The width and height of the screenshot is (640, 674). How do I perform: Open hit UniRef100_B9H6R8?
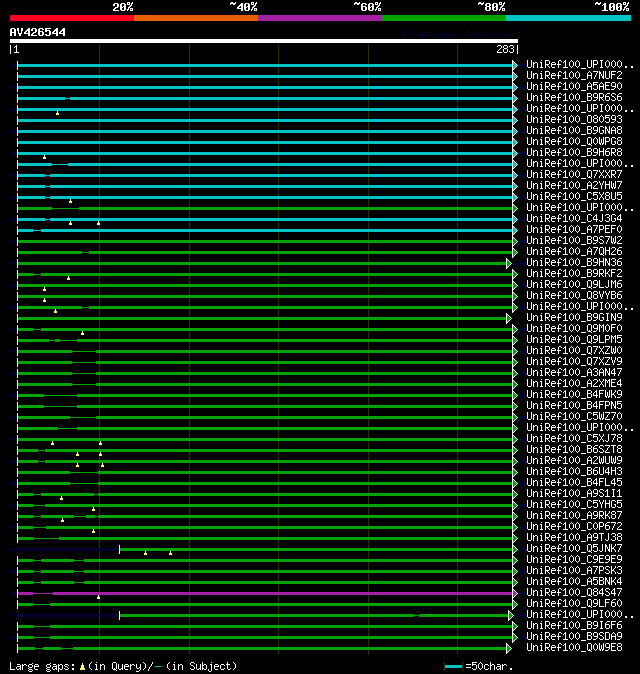(x=574, y=153)
